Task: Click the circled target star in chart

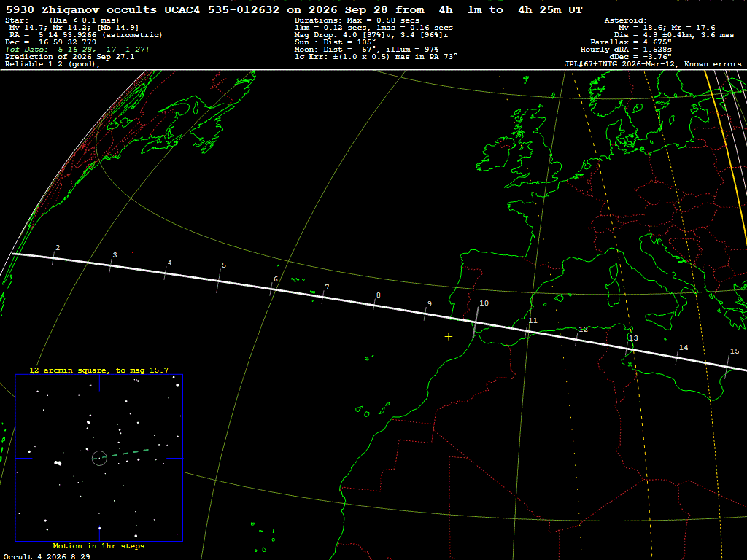Action: [99, 458]
